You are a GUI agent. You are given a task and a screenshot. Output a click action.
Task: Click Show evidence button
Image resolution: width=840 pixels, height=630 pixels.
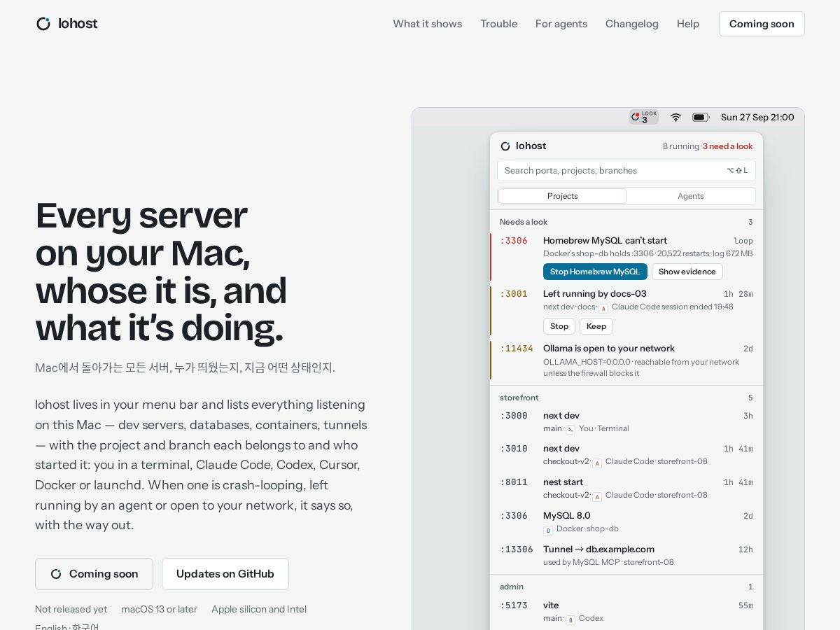pyautogui.click(x=687, y=272)
